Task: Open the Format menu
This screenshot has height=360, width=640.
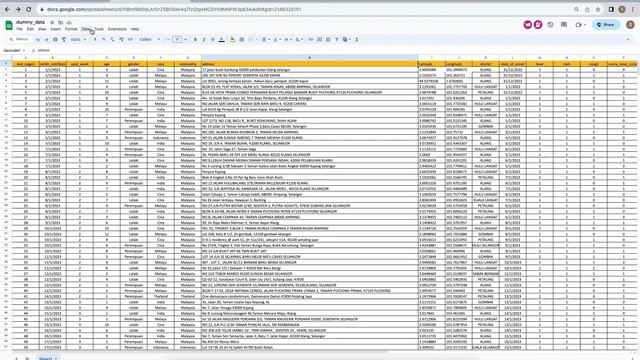Action: [x=71, y=29]
